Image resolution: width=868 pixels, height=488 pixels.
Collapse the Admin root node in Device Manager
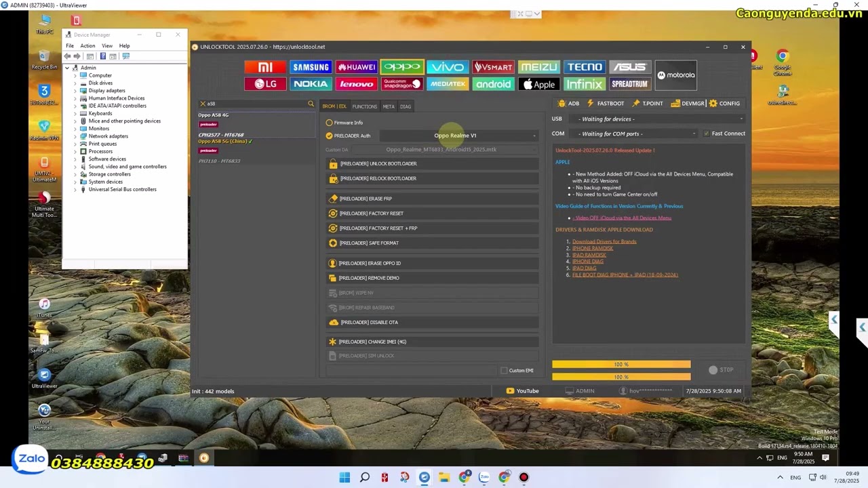[67, 68]
